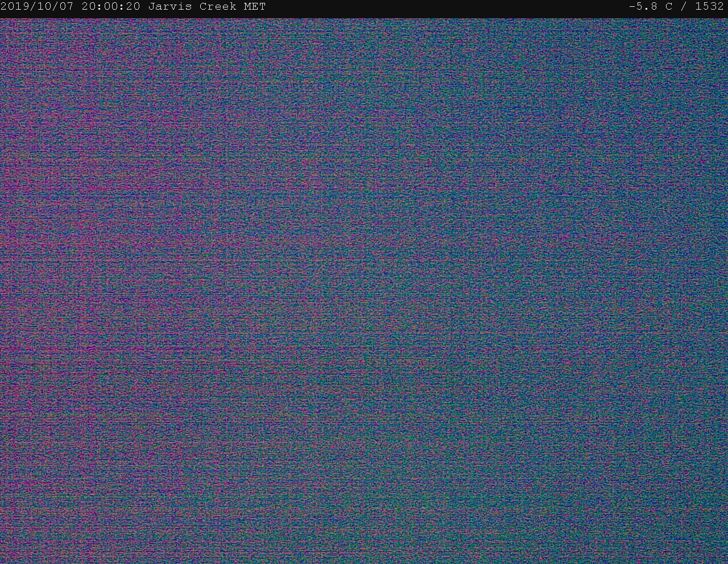Click the MET label in the header
Viewport: 728px width, 564px height.
tap(255, 7)
